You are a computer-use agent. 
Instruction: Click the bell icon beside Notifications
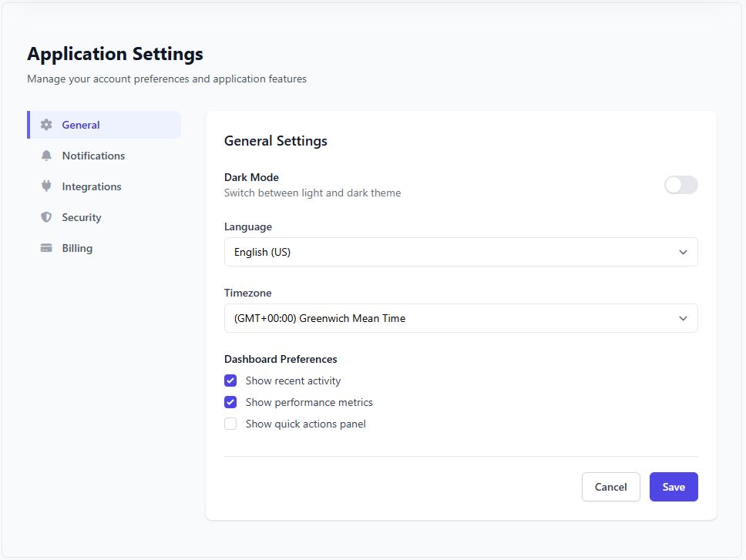click(46, 155)
